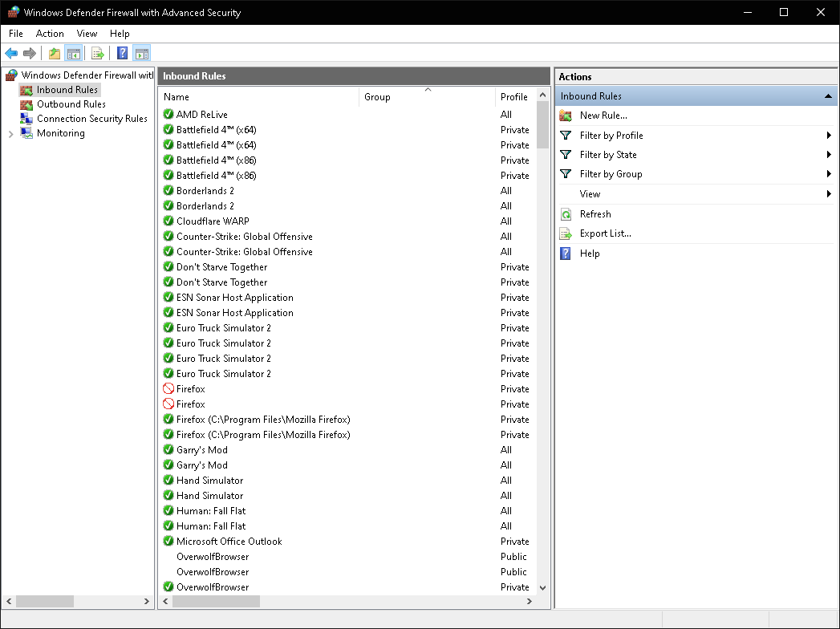840x629 pixels.
Task: Click the green Refresh icon in Actions
Action: tap(566, 214)
